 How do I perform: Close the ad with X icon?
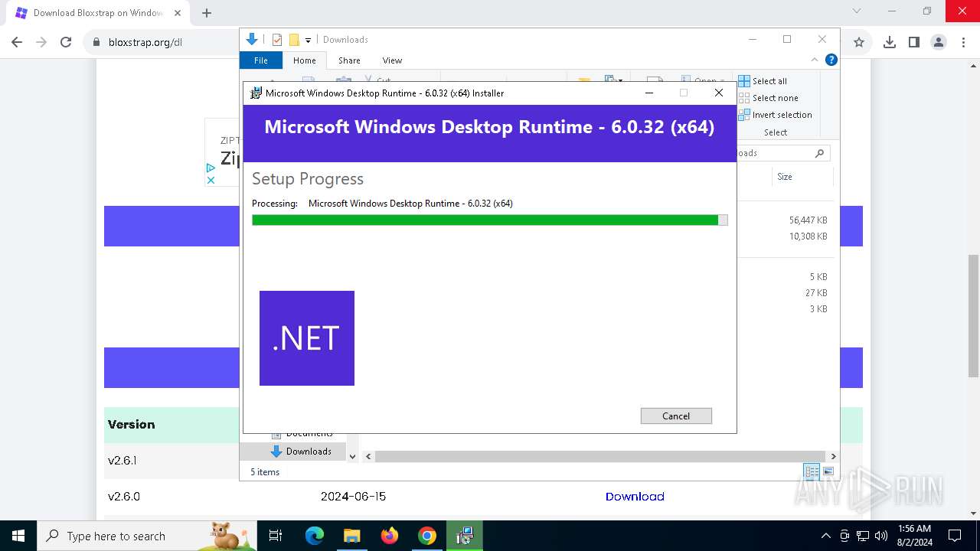211,180
